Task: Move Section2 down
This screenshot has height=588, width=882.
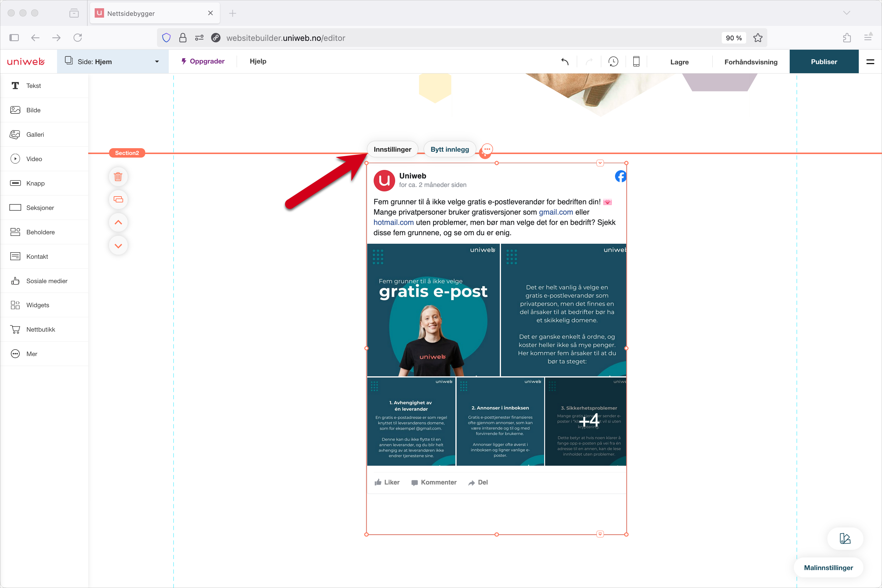Action: click(118, 245)
